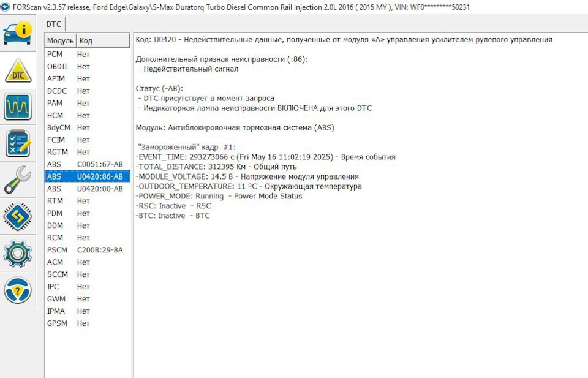
Task: Open the help steering wheel icon
Action: tap(17, 290)
